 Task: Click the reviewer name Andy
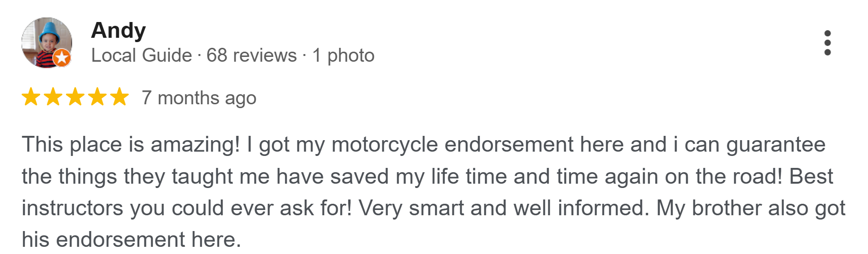(x=118, y=30)
